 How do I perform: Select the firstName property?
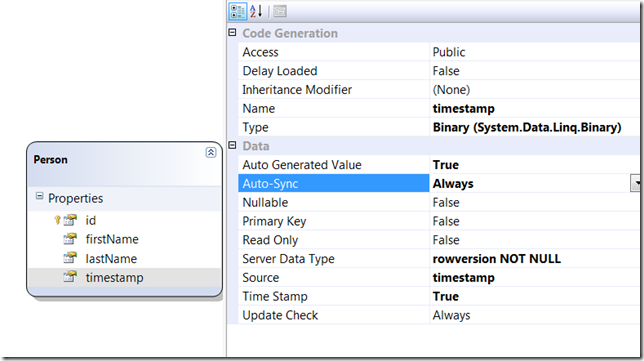coord(112,239)
